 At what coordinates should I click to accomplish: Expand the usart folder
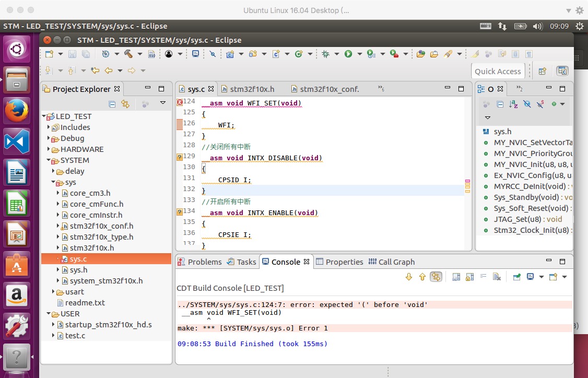(x=53, y=292)
